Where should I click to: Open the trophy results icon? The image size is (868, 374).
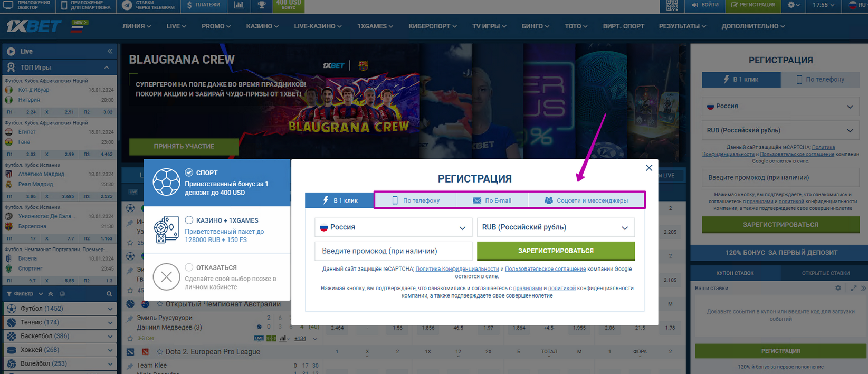(262, 5)
